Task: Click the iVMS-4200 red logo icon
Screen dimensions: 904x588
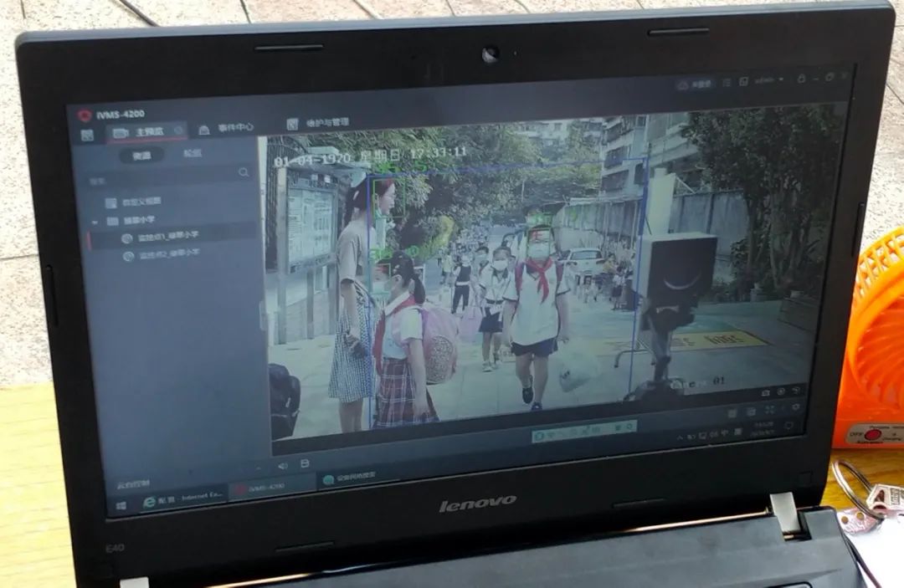Action: pyautogui.click(x=84, y=115)
